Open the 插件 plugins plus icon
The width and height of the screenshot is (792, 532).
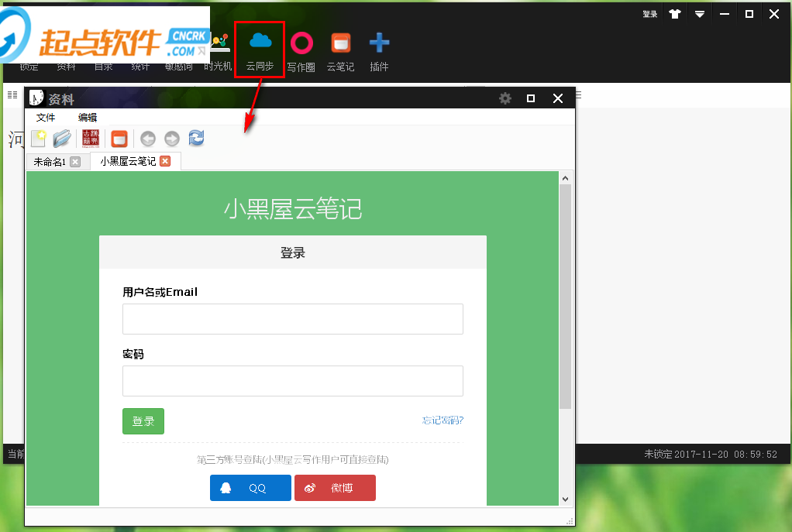click(379, 51)
